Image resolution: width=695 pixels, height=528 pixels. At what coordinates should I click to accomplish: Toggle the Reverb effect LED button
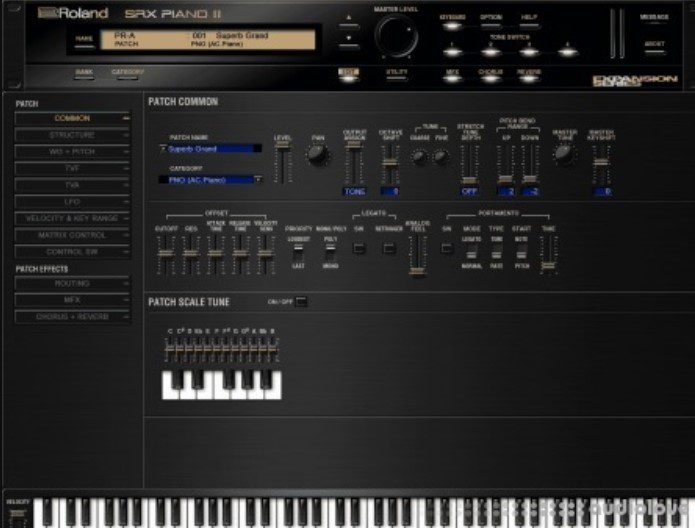(x=528, y=76)
